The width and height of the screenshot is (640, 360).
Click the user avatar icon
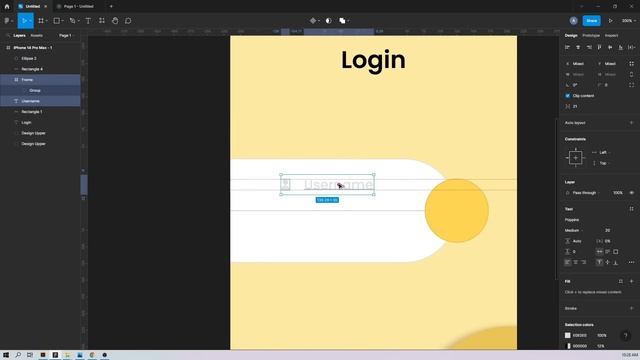click(573, 21)
